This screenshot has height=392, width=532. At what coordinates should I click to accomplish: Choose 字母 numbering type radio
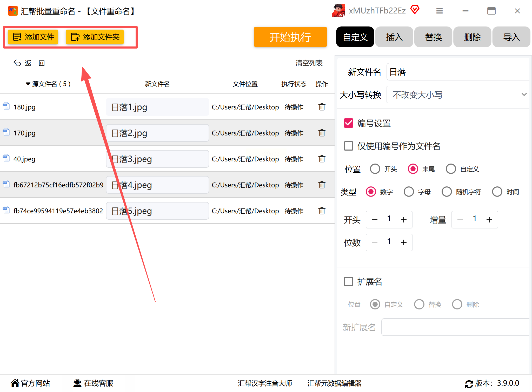pos(409,192)
